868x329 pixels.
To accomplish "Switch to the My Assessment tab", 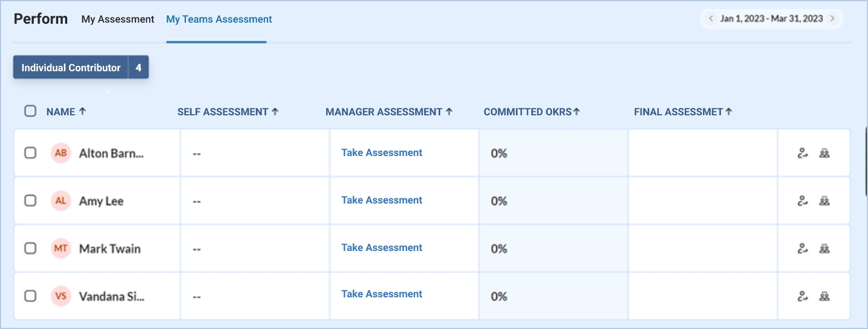I will (118, 19).
